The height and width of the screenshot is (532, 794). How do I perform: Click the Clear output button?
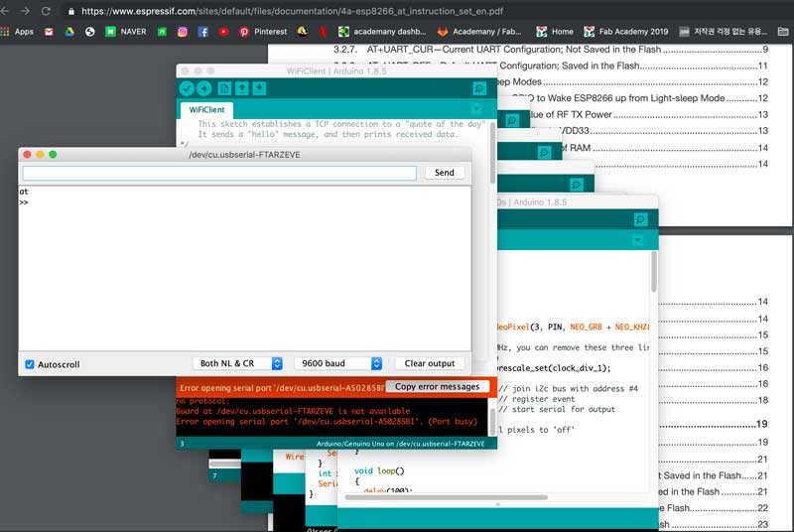[430, 363]
